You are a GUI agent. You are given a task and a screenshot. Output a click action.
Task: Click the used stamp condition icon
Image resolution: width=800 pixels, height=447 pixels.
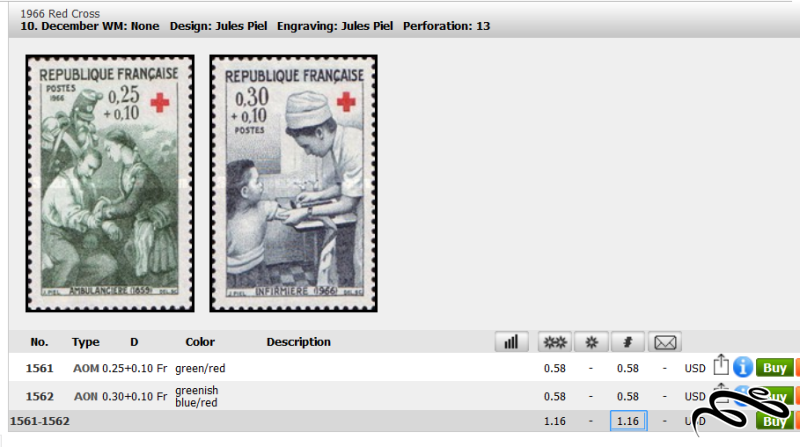[628, 342]
